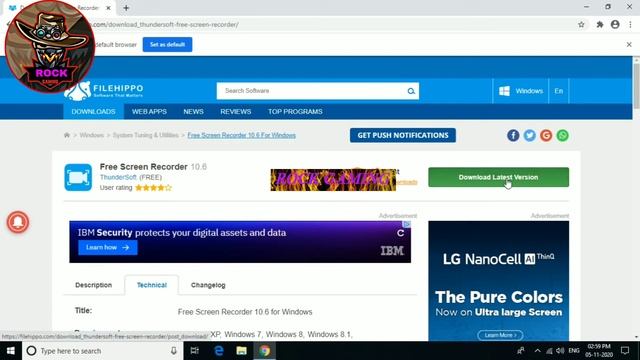The height and width of the screenshot is (360, 640).
Task: Open the En language selector
Action: (x=559, y=91)
